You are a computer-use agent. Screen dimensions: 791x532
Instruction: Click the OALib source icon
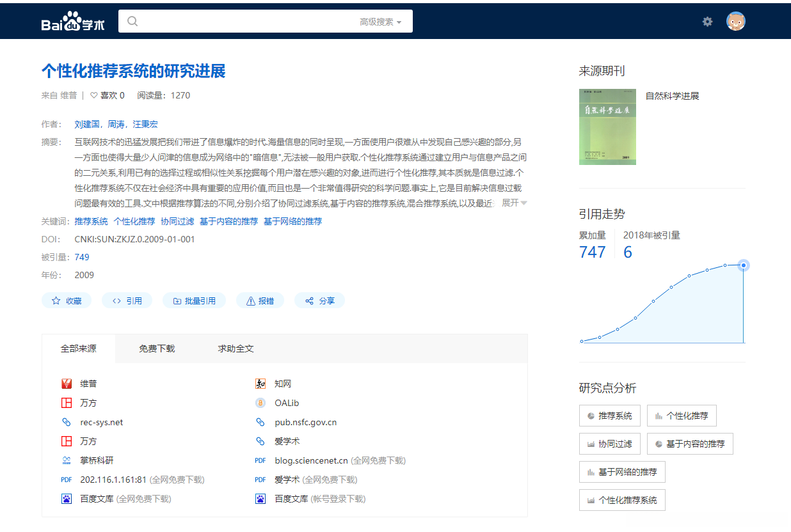click(260, 402)
